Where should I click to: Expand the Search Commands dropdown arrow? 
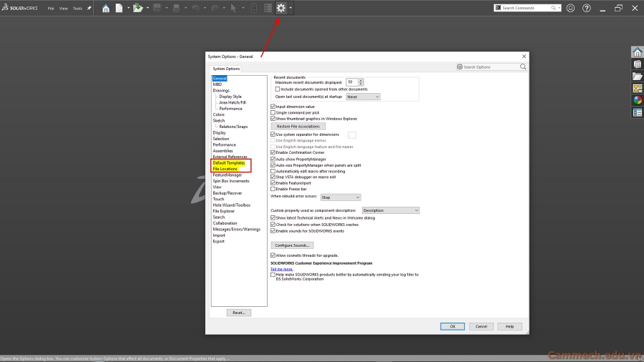click(x=559, y=8)
